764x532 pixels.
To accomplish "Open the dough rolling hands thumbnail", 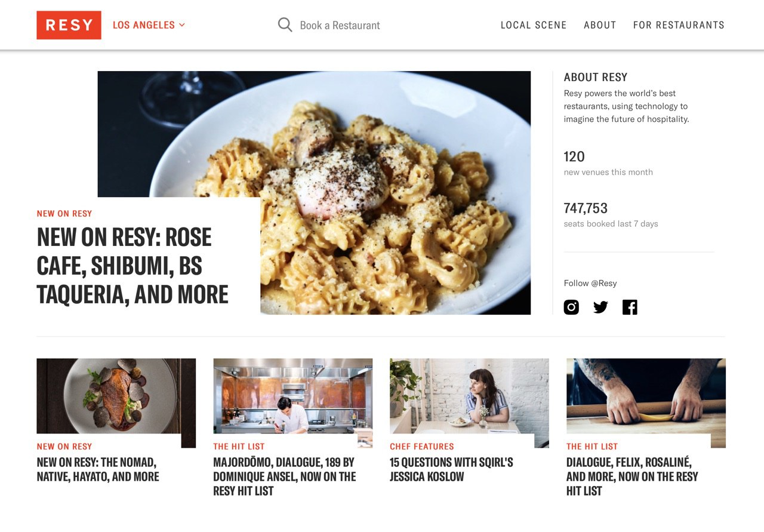I will tap(646, 396).
